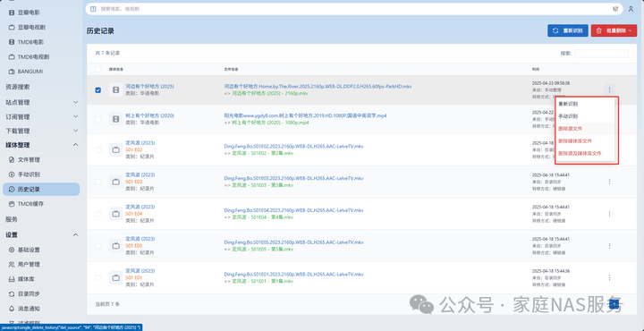Click the movie icon beside 河边有个好地方 (2025)
644x331 pixels.
coord(115,89)
